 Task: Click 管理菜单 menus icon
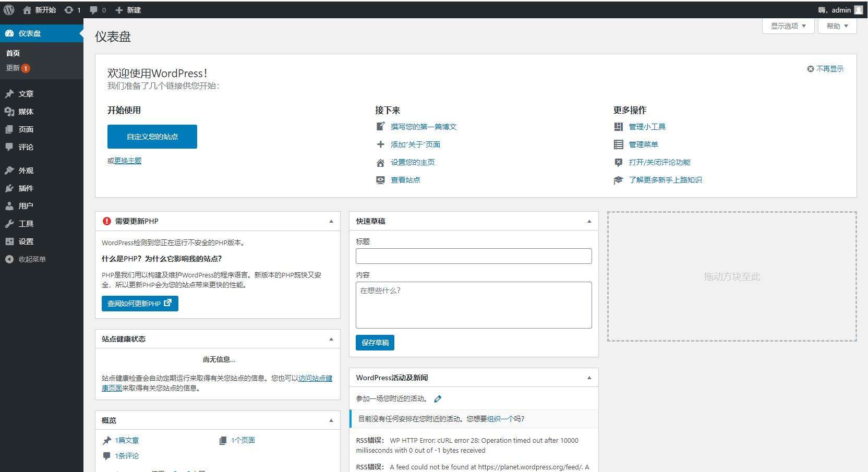coord(619,144)
